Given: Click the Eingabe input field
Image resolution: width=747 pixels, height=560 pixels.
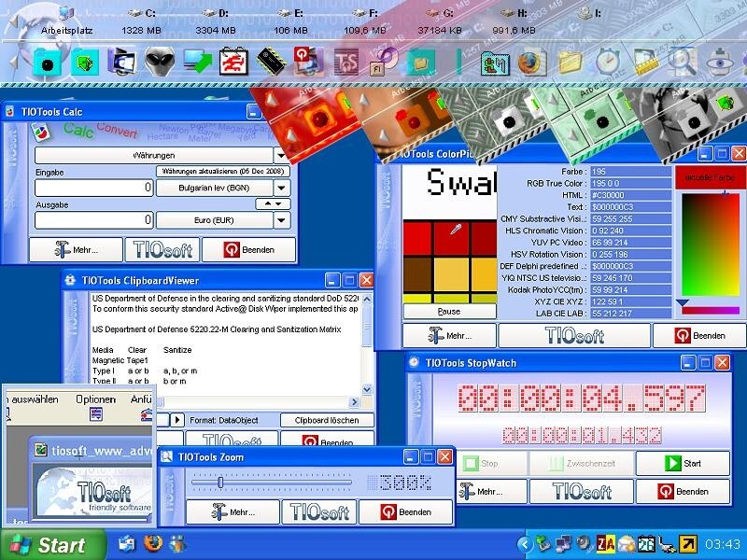Looking at the screenshot, I should coord(94,188).
